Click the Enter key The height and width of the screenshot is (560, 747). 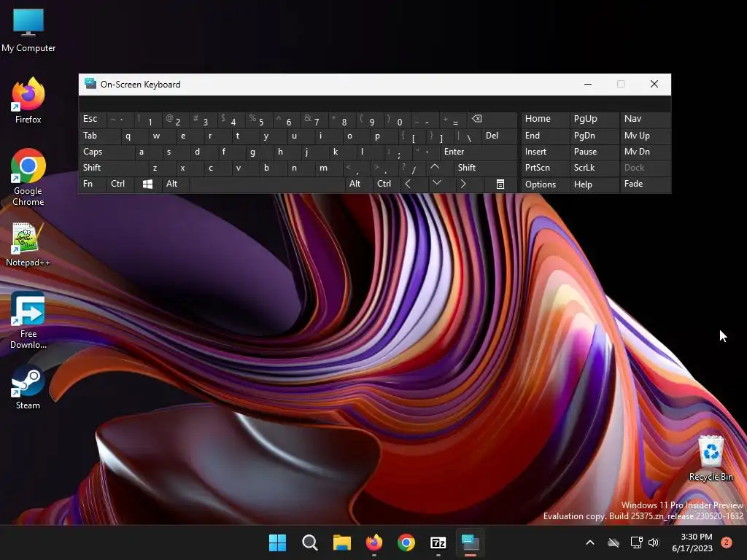coord(479,152)
